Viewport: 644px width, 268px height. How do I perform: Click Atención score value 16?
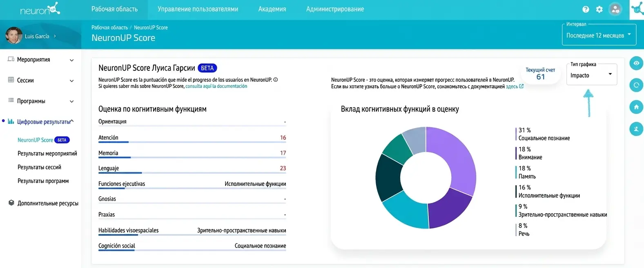(x=283, y=138)
